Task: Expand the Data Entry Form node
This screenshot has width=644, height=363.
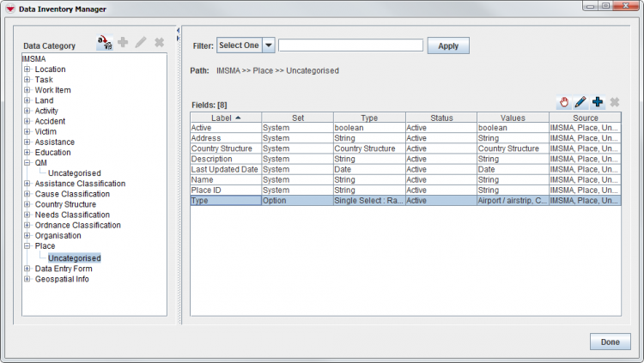Action: point(27,269)
